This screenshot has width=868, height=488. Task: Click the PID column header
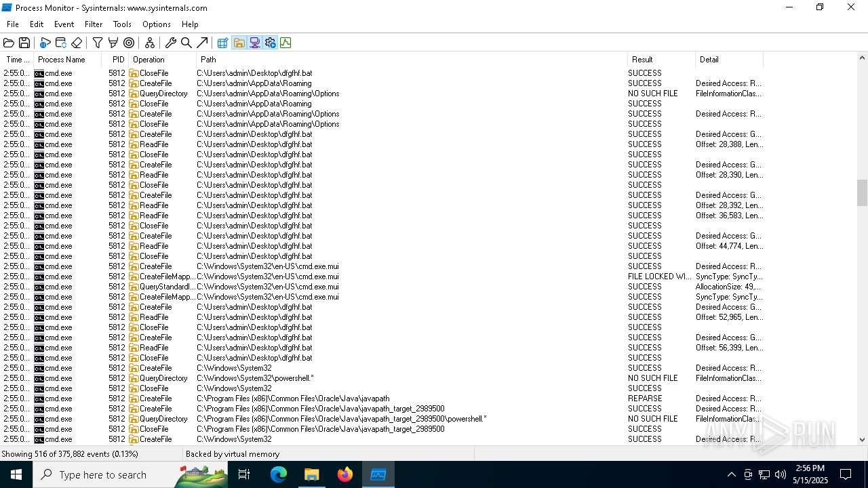[x=116, y=60]
